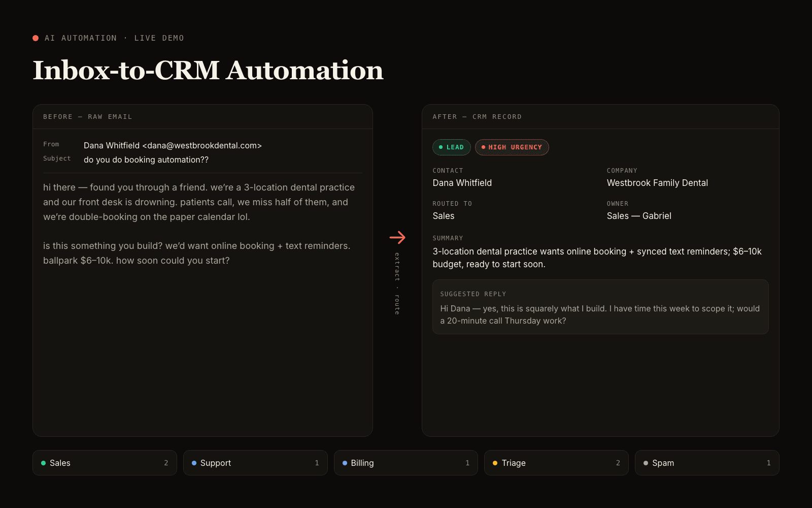Click company Westbrook Family Dental
This screenshot has width=812, height=508.
click(657, 183)
